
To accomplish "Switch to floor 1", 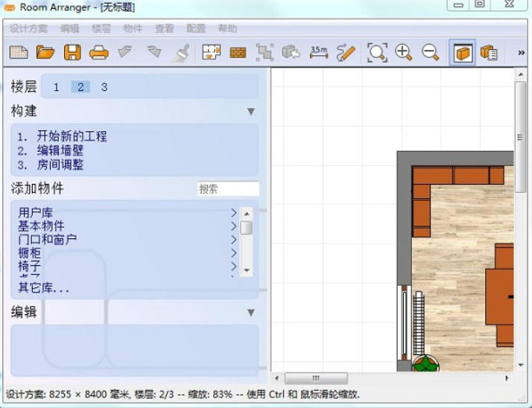I will click(57, 87).
